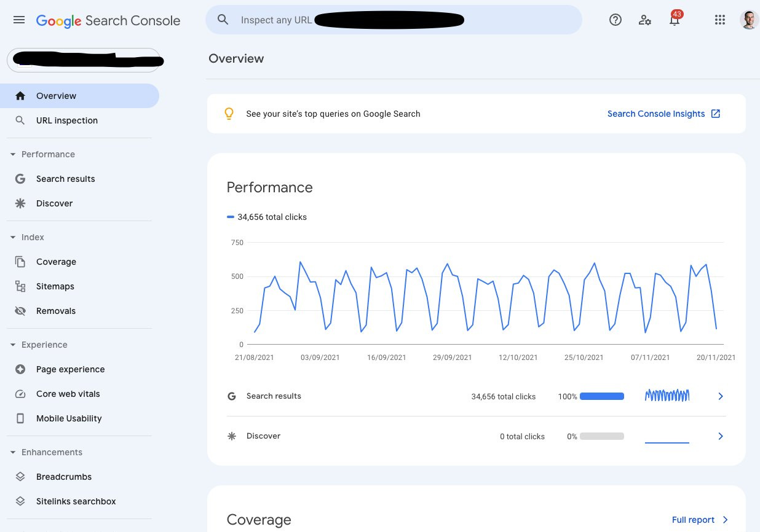
Task: Click the Core web vitals gauge icon
Action: point(20,394)
